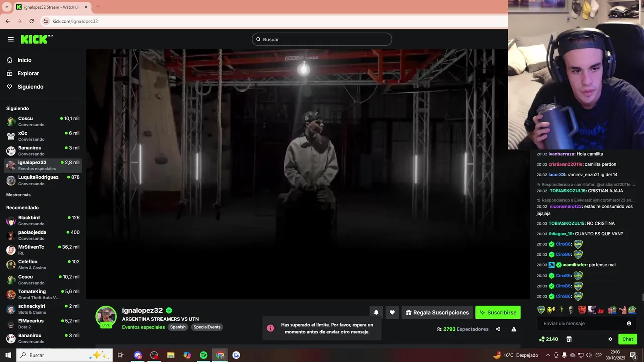The width and height of the screenshot is (644, 362).
Task: Open paolaojedda recommended channel
Action: [43, 235]
